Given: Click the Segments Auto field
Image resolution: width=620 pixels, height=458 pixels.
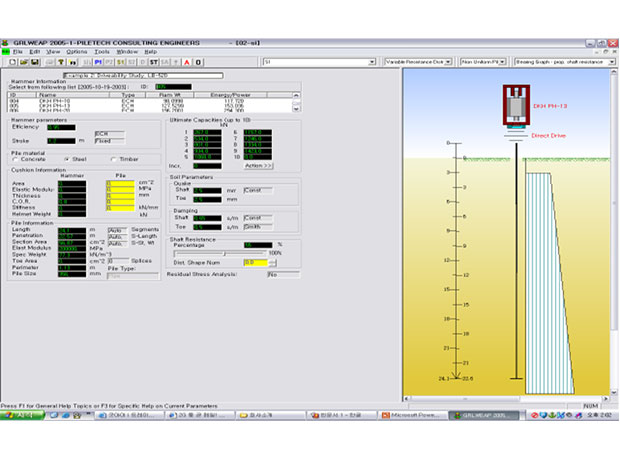Looking at the screenshot, I should coord(117,230).
